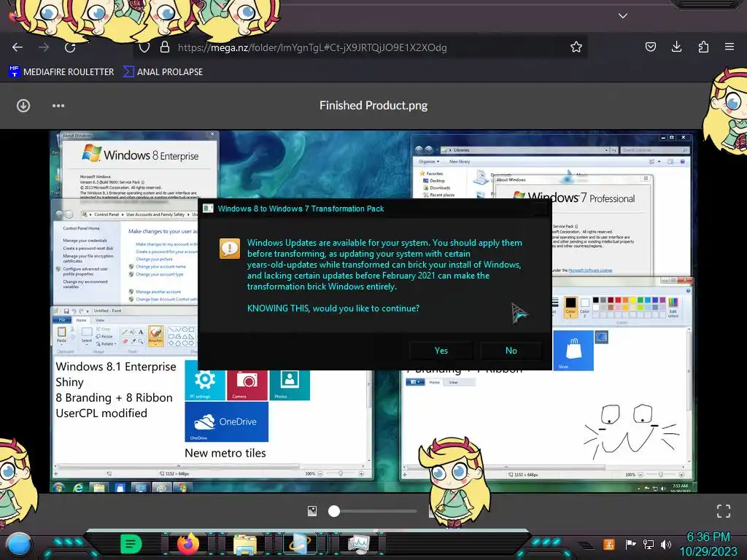The width and height of the screenshot is (747, 560).
Task: Open the network tray icon
Action: [x=649, y=544]
